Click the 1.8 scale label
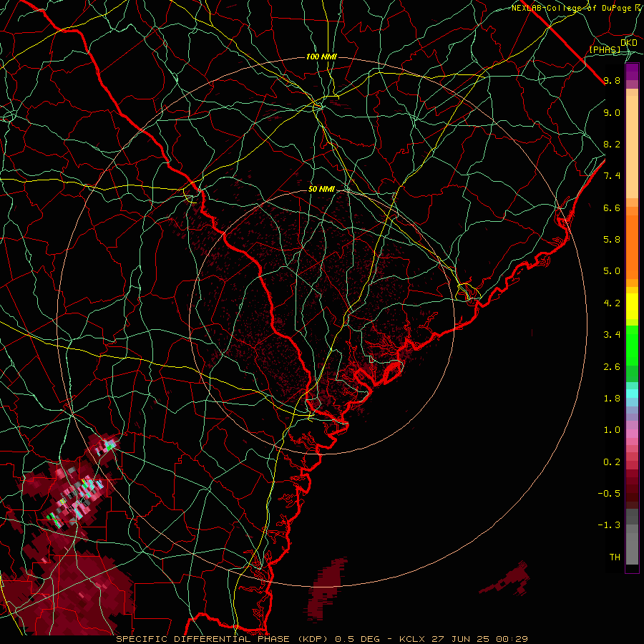Image resolution: width=644 pixels, height=644 pixels. click(612, 399)
